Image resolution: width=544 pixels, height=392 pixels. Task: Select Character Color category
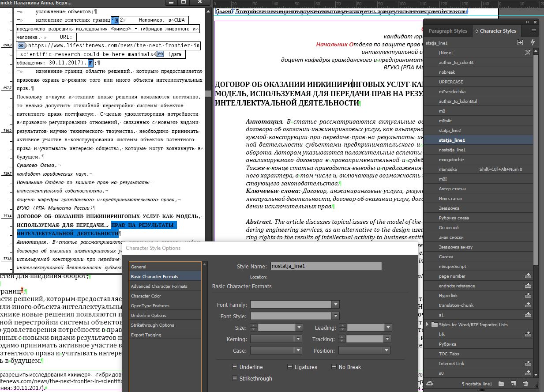coord(165,296)
